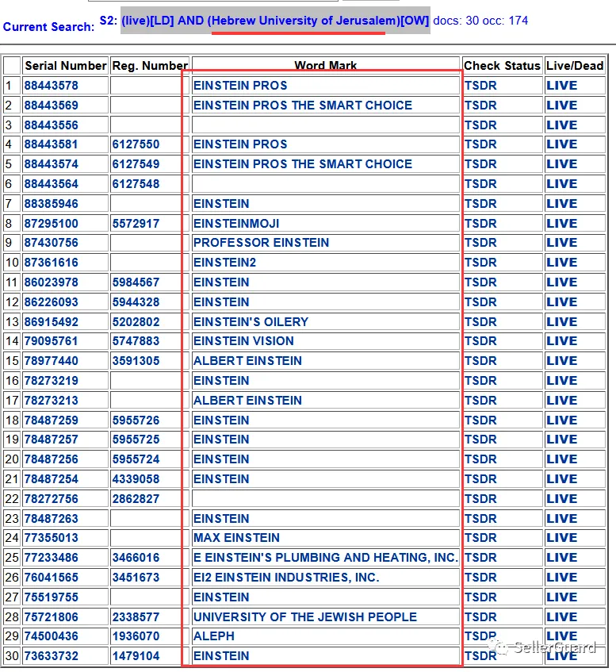Open registration number 6127550
The image size is (616, 672).
(136, 144)
